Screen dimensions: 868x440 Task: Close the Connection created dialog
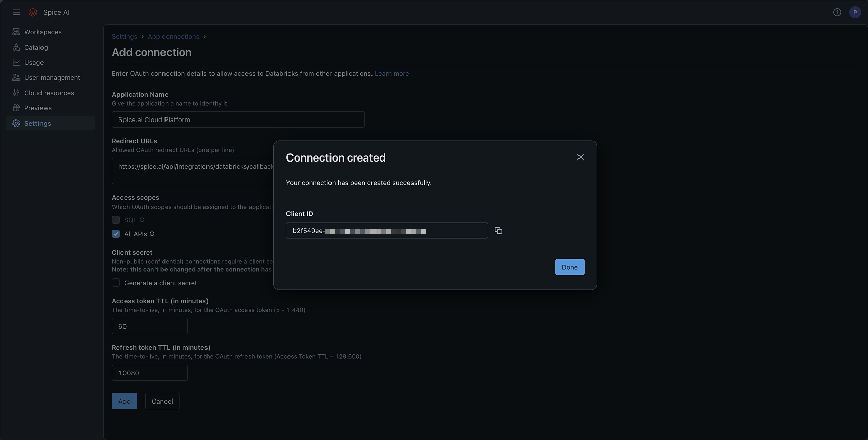pyautogui.click(x=581, y=157)
